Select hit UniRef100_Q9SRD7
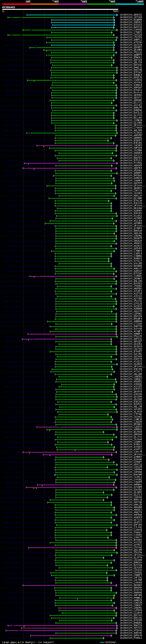Image resolution: width=146 pixels, height=644 pixels. [131, 48]
